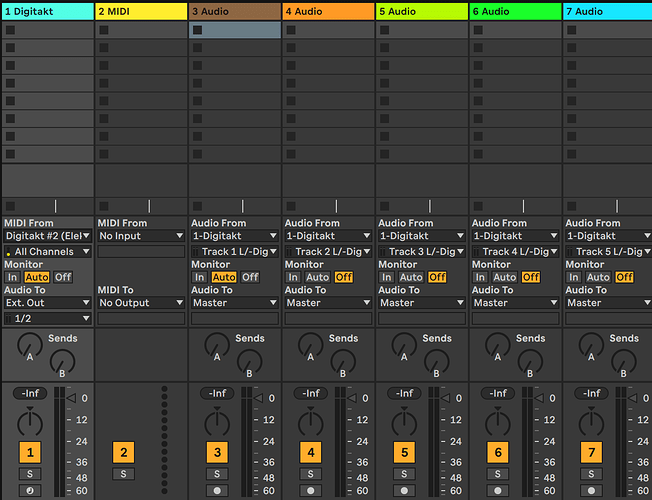Select the 1 Digitakt track header
Image resolution: width=652 pixels, height=500 pixels.
pyautogui.click(x=48, y=12)
